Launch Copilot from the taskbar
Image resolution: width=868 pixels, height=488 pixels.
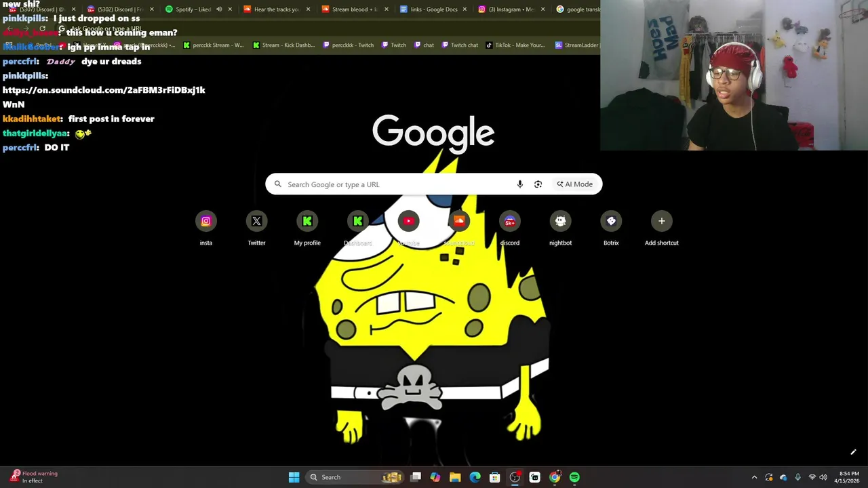coord(435,477)
